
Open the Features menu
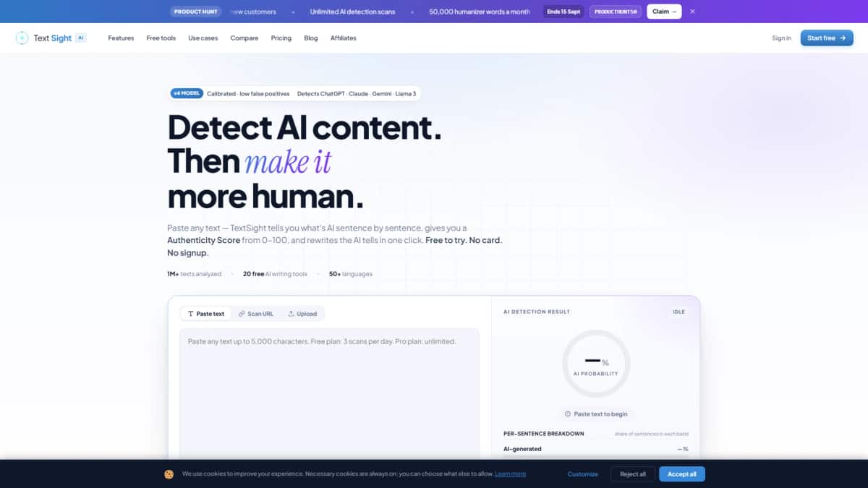click(x=121, y=38)
